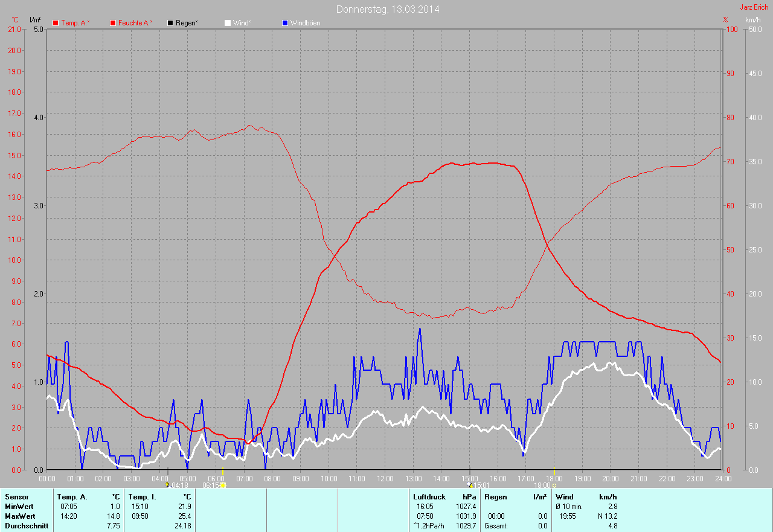Image resolution: width=773 pixels, height=532 pixels.
Task: Click the '%' humidity axis unit label
Action: pyautogui.click(x=725, y=20)
